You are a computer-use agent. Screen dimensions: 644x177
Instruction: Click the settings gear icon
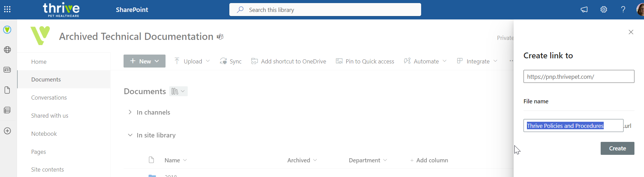(x=604, y=10)
